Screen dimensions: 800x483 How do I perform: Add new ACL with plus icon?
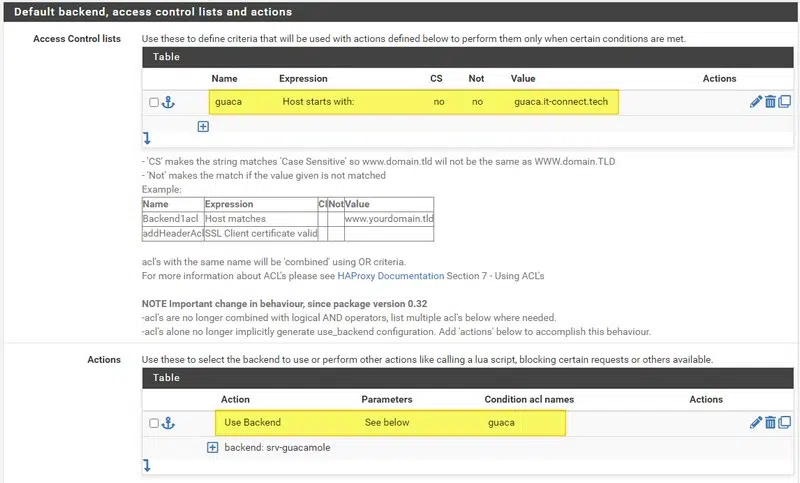pyautogui.click(x=203, y=126)
